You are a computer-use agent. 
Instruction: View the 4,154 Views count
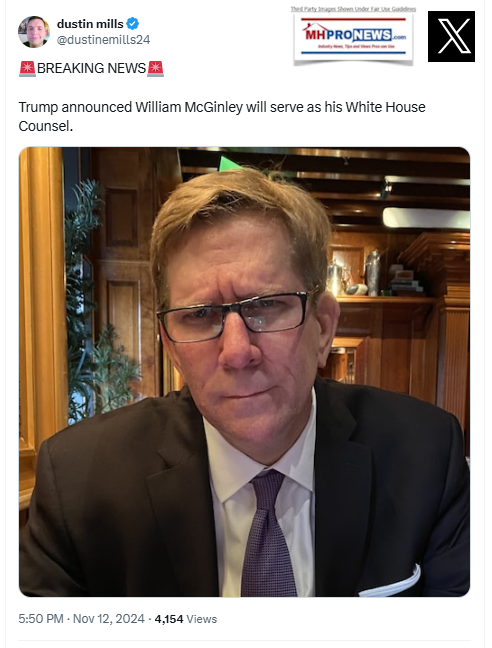point(186,619)
